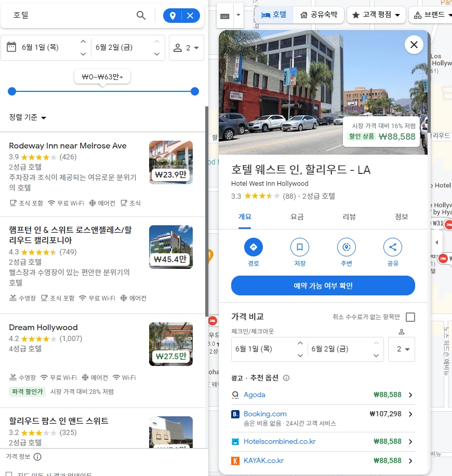The height and width of the screenshot is (476, 452).
Task: Check the 취소 수수료가 없는 항목만 checkbox
Action: pos(410,317)
